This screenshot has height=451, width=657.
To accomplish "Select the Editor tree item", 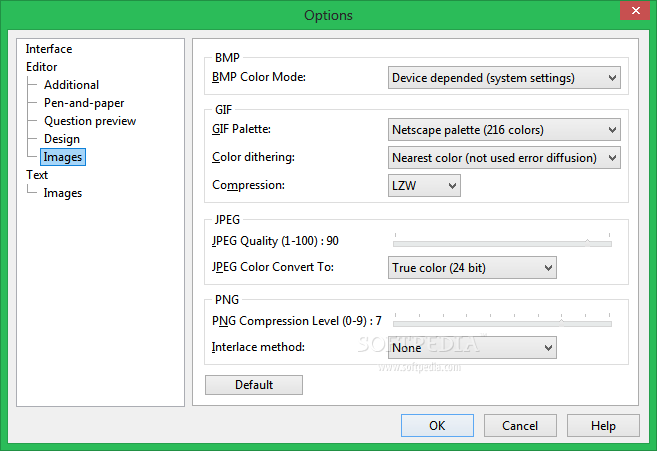I will click(x=41, y=67).
